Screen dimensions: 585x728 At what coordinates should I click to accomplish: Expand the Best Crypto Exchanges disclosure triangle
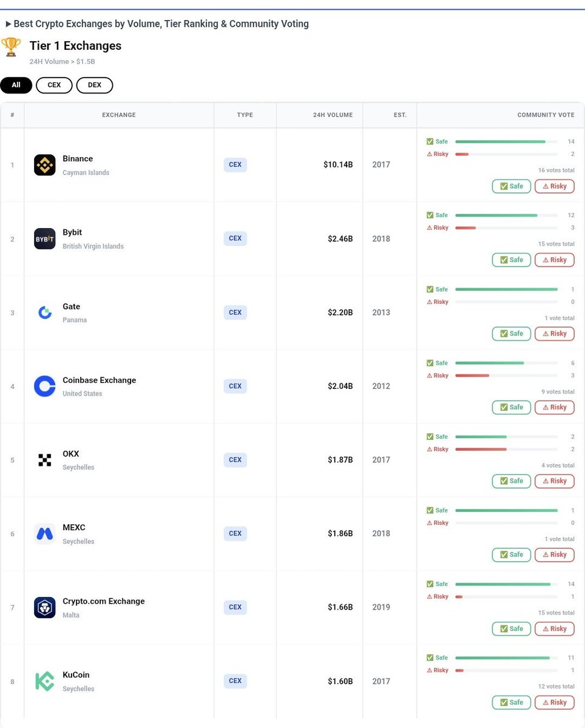pos(8,24)
